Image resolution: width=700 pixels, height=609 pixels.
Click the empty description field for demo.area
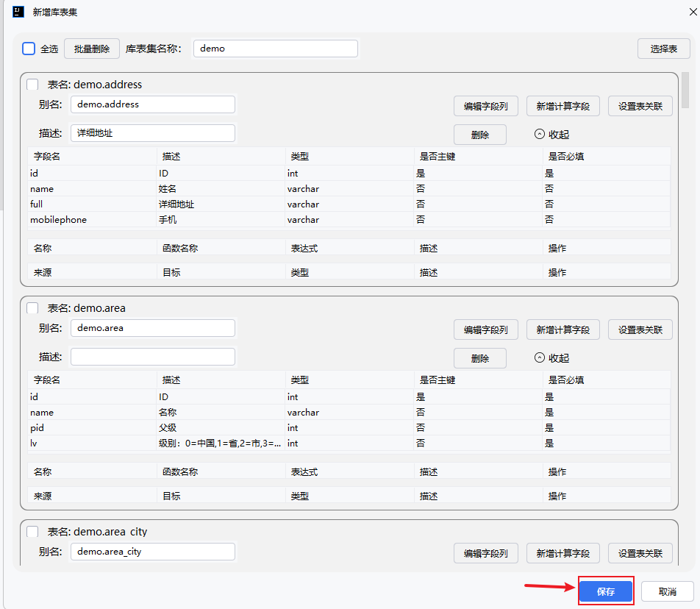[153, 357]
